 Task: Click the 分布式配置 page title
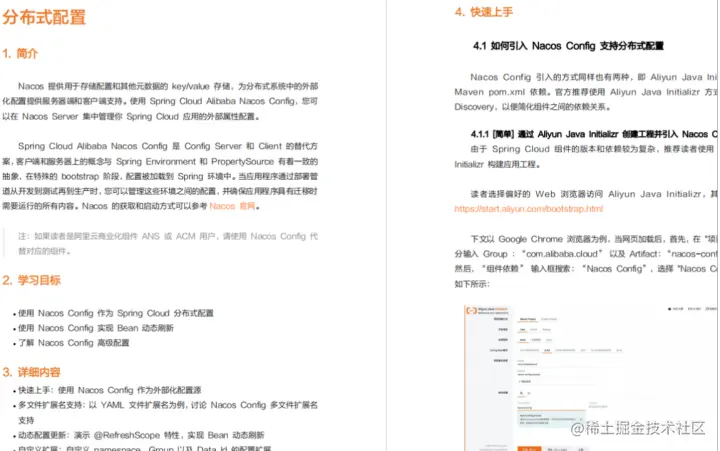44,17
